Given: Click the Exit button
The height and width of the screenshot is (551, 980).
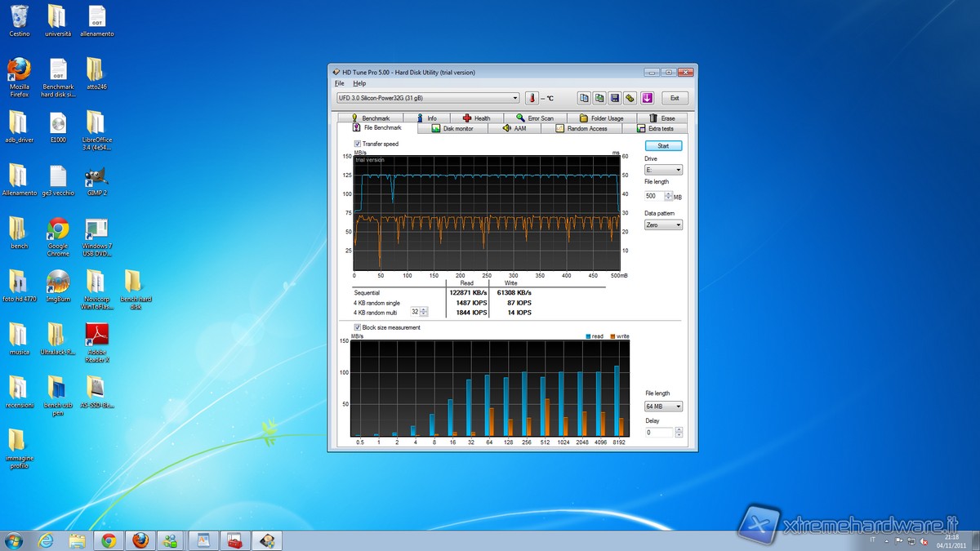Looking at the screenshot, I should point(674,98).
